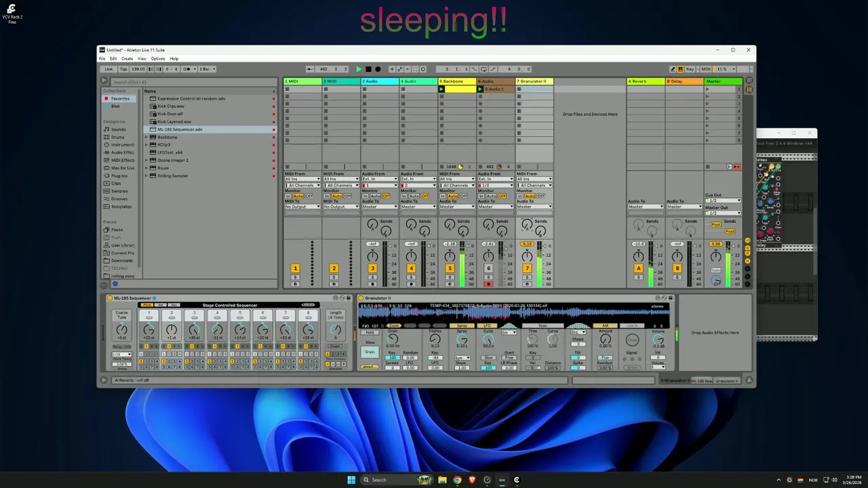Disarm record on track 6 Audio
The width and height of the screenshot is (868, 488).
tap(488, 284)
